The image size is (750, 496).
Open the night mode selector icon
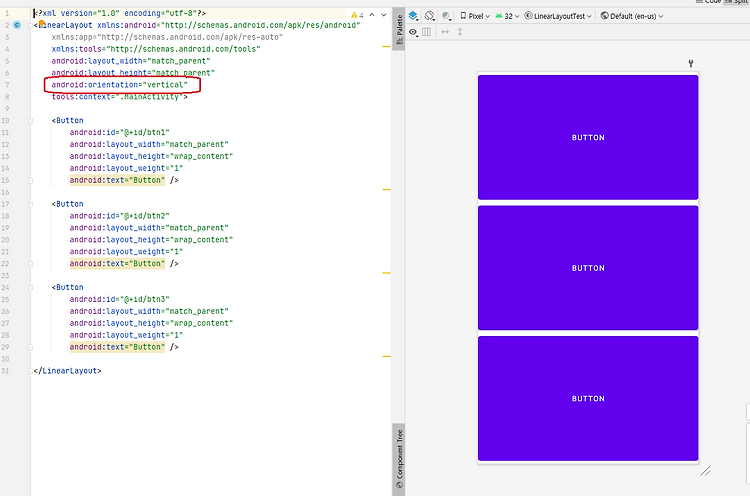(x=446, y=16)
